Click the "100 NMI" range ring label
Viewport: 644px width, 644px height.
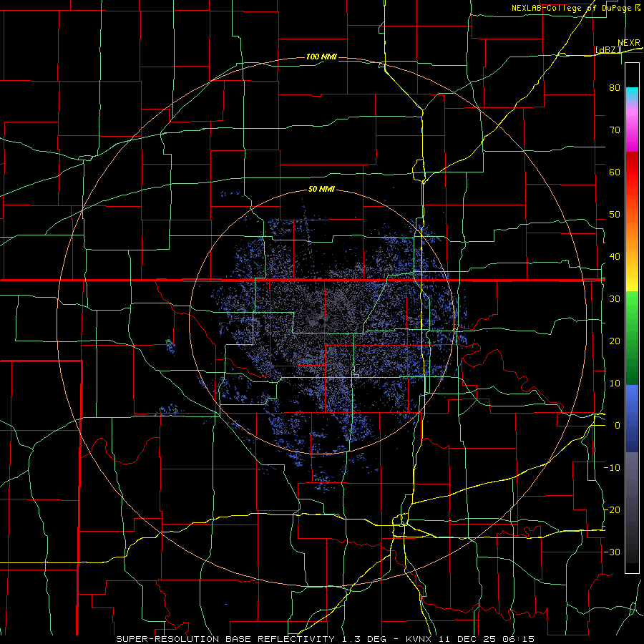point(321,57)
